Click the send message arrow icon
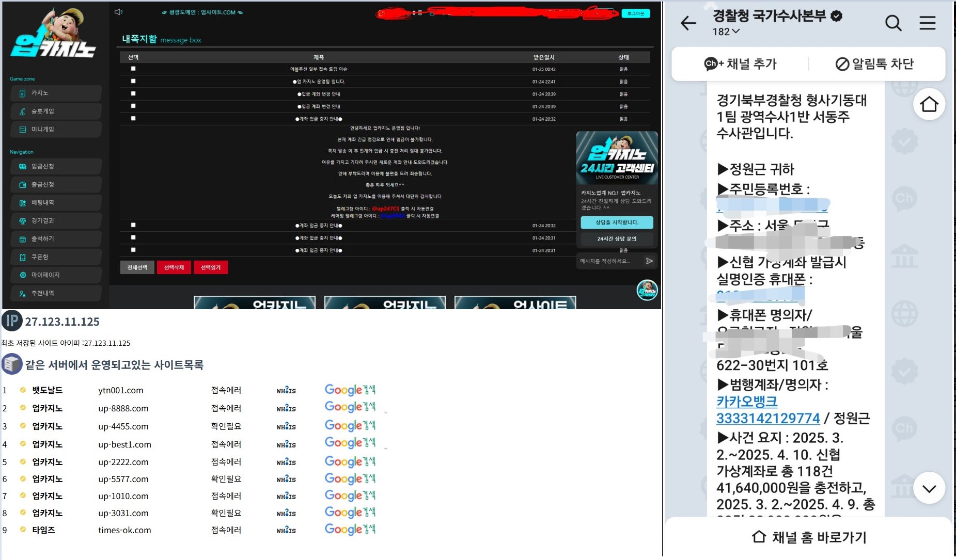The width and height of the screenshot is (956, 560). point(649,261)
